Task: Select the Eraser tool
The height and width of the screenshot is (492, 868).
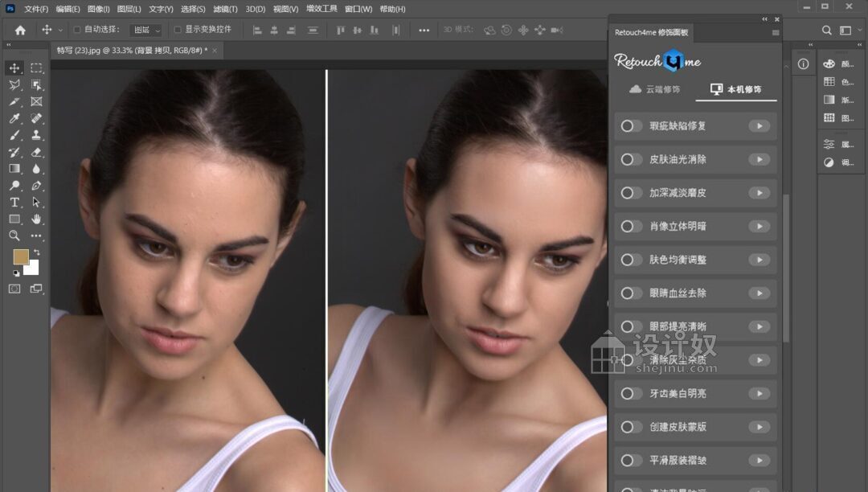Action: pyautogui.click(x=36, y=152)
